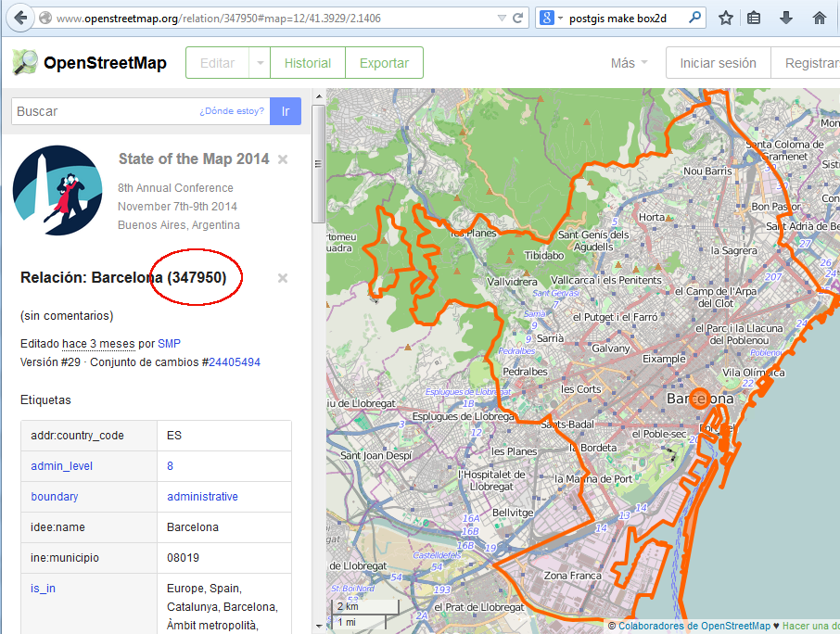Click the sidebar scrollbar thumb
The image size is (840, 634).
click(x=319, y=163)
